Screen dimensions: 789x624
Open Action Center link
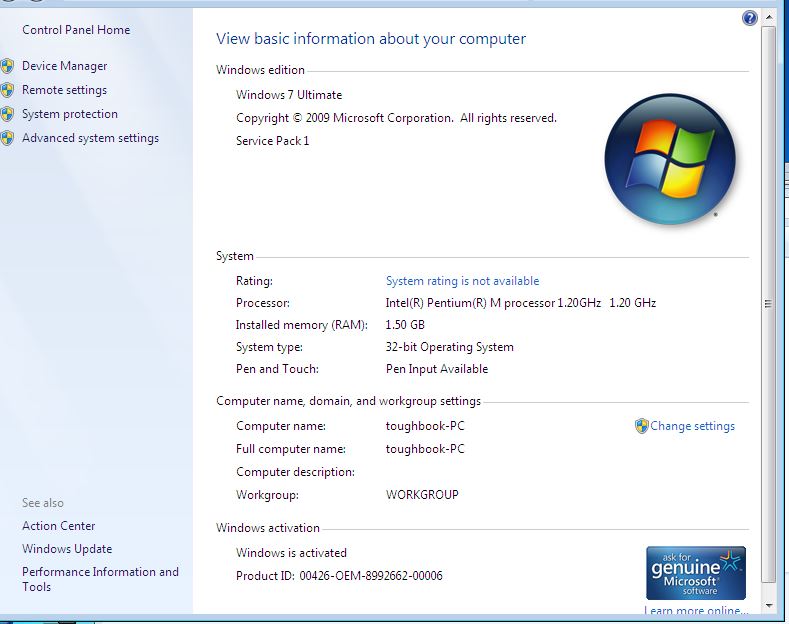coord(58,526)
